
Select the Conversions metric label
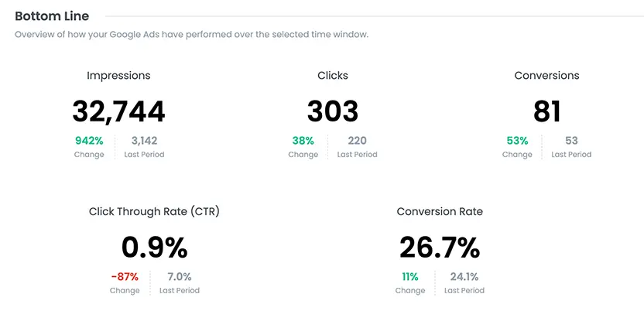[546, 76]
